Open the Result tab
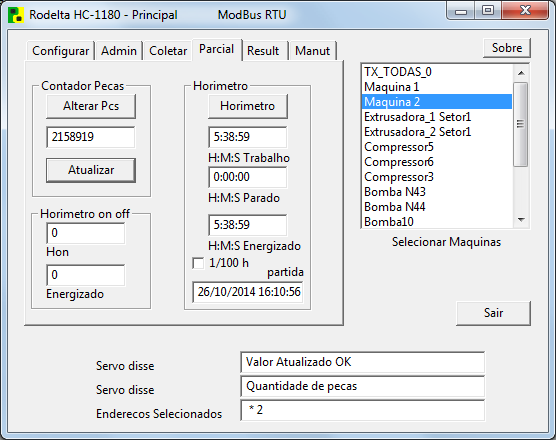The width and height of the screenshot is (556, 440). pos(263,51)
